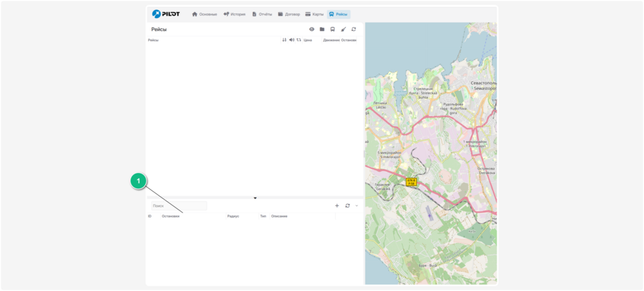Open the Основные tab
The width and height of the screenshot is (644, 291).
[205, 14]
